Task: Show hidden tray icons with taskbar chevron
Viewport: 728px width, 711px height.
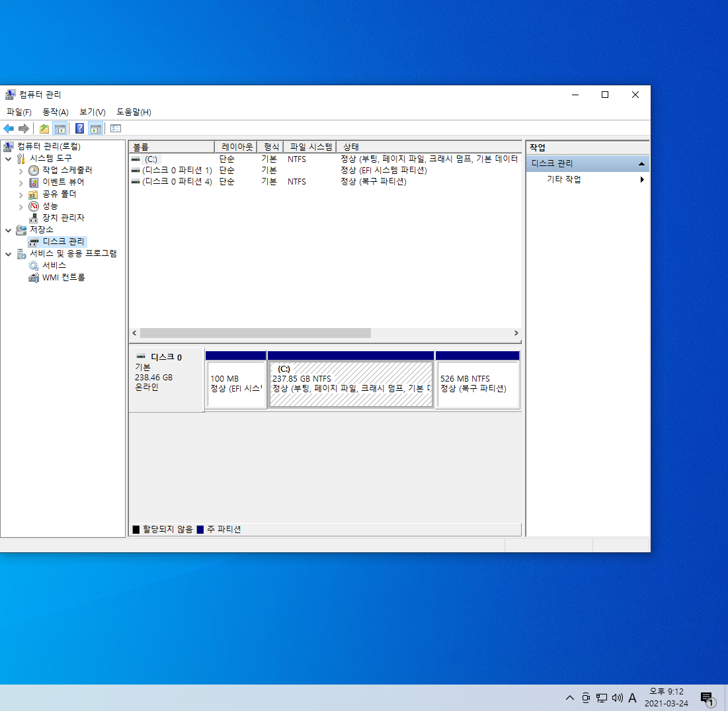Action: [x=570, y=698]
